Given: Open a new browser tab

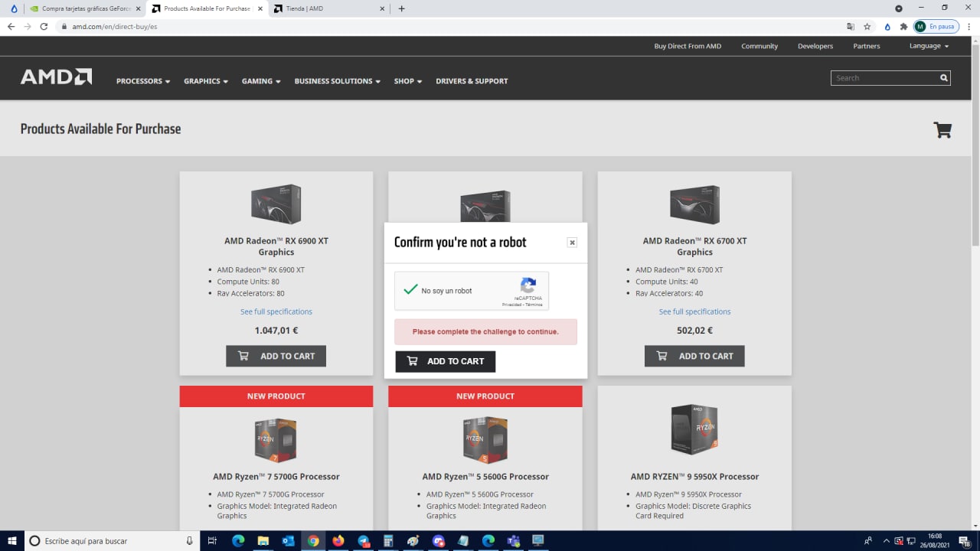Looking at the screenshot, I should pos(402,8).
